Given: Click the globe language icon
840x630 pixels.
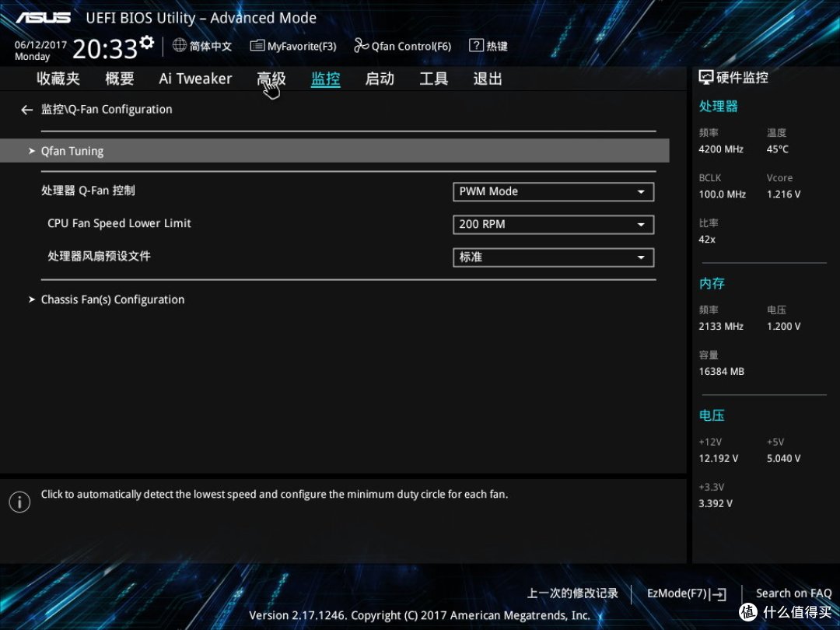Looking at the screenshot, I should [180, 46].
